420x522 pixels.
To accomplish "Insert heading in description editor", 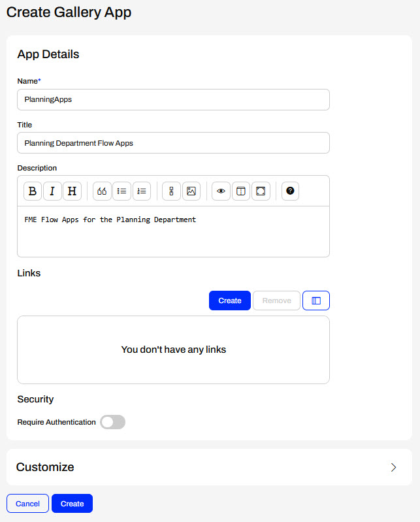I will (72, 191).
